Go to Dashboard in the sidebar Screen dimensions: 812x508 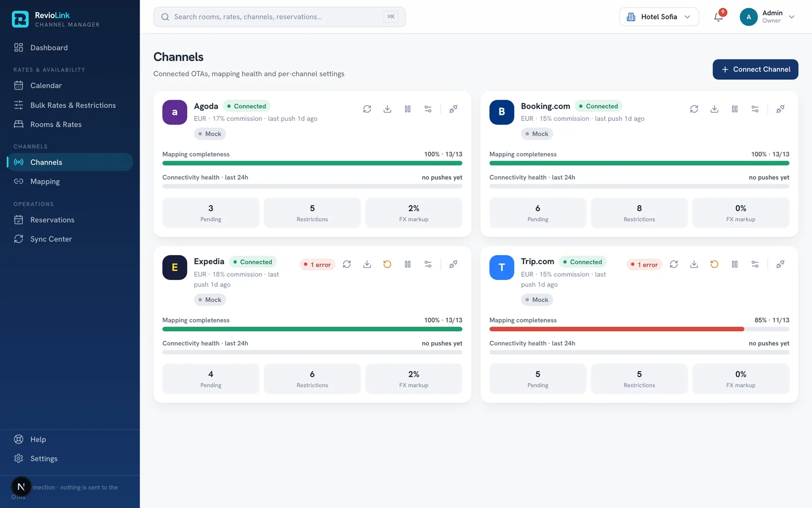70,48
